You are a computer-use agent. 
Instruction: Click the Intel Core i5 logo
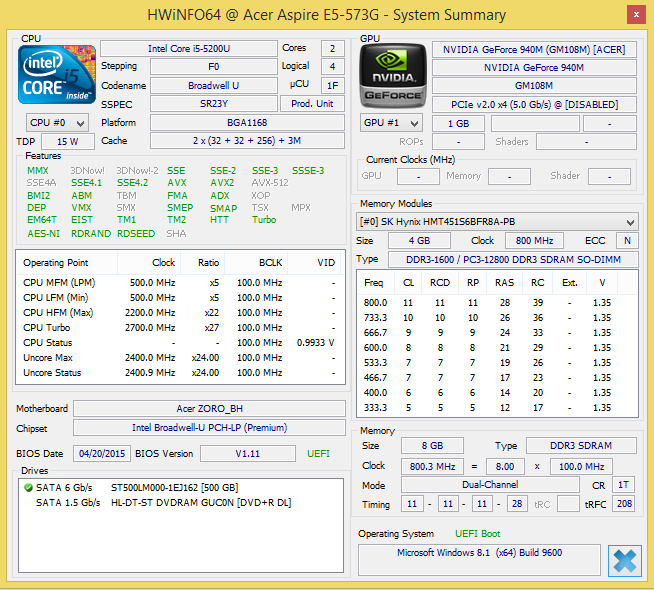point(57,75)
